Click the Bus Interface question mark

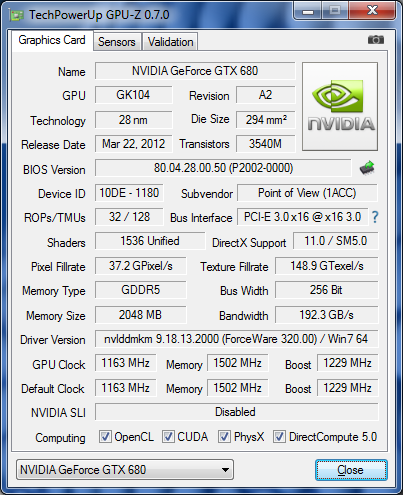(x=375, y=217)
